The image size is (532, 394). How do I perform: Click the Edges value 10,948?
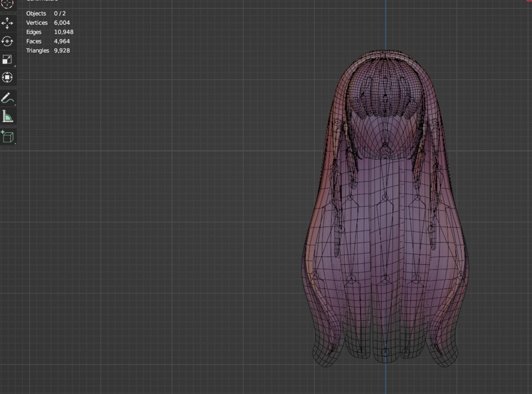tap(64, 32)
